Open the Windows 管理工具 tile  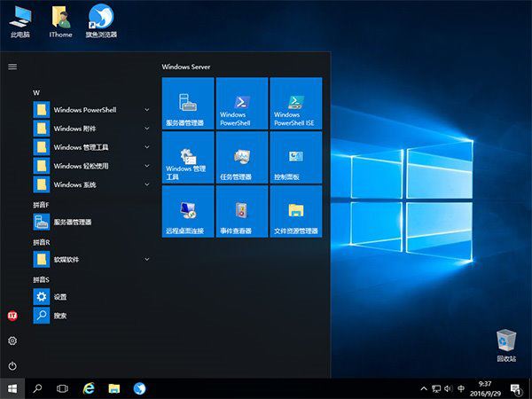(188, 157)
